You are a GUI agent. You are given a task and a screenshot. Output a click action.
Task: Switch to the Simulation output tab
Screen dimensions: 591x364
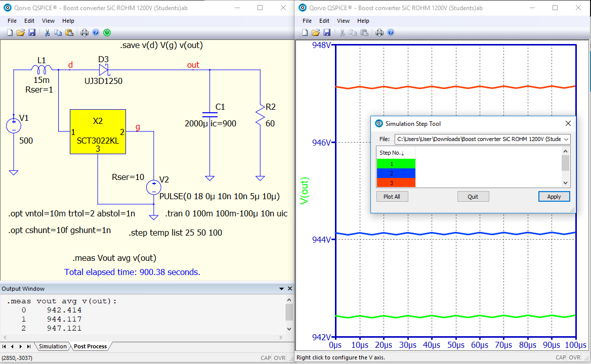(53, 346)
